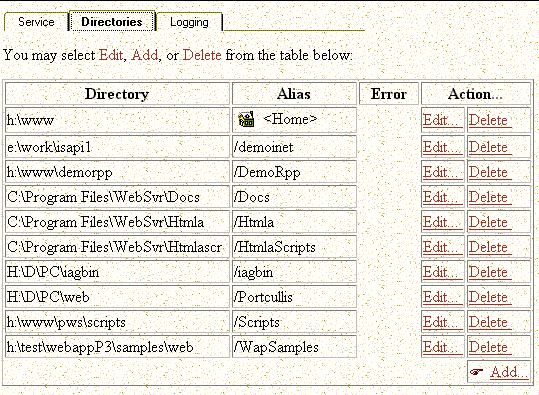Switch to the Service tab
Viewport: 539px width, 395px height.
tap(36, 22)
